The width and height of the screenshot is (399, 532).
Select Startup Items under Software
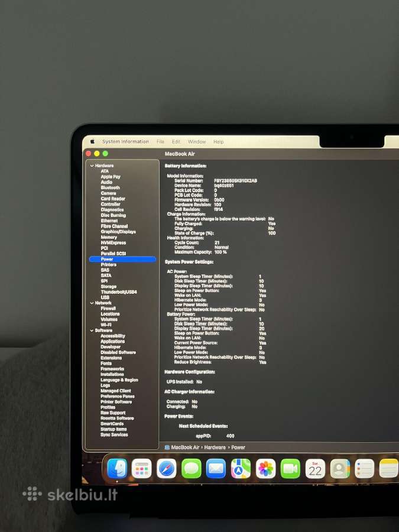pyautogui.click(x=113, y=429)
